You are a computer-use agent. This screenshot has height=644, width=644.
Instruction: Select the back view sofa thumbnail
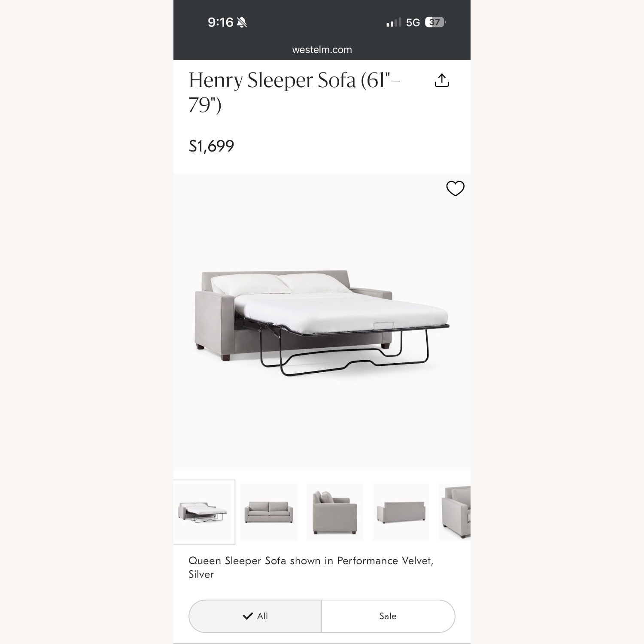coord(401,512)
